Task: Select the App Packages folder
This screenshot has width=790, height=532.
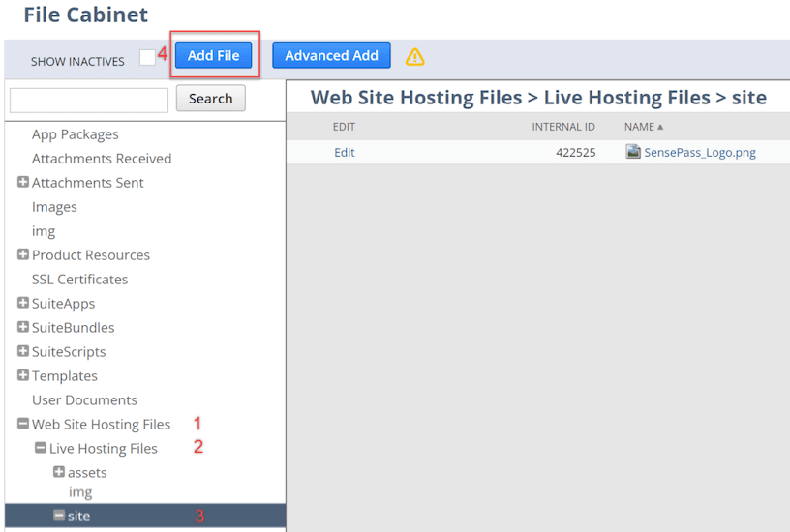Action: pos(76,134)
